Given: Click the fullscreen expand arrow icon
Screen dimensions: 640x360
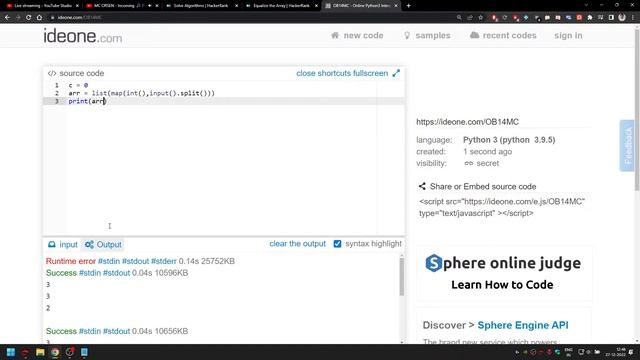Looking at the screenshot, I should (396, 73).
